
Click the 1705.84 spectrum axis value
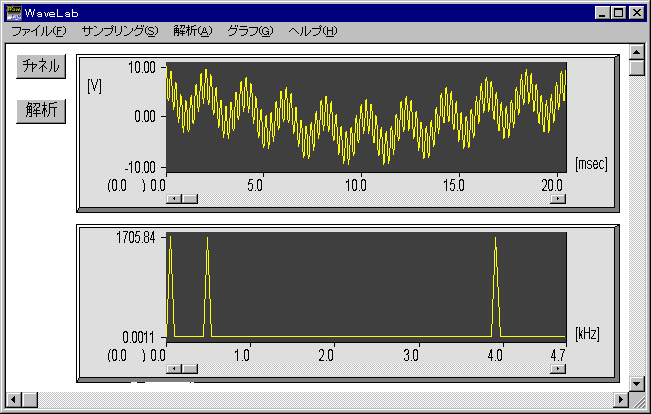[135, 238]
